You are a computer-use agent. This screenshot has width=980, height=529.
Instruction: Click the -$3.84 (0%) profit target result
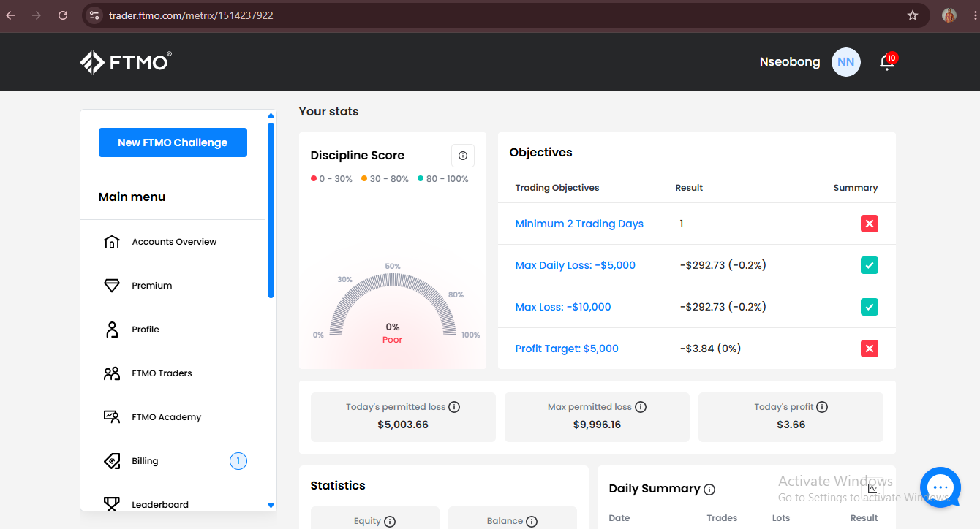click(x=710, y=349)
